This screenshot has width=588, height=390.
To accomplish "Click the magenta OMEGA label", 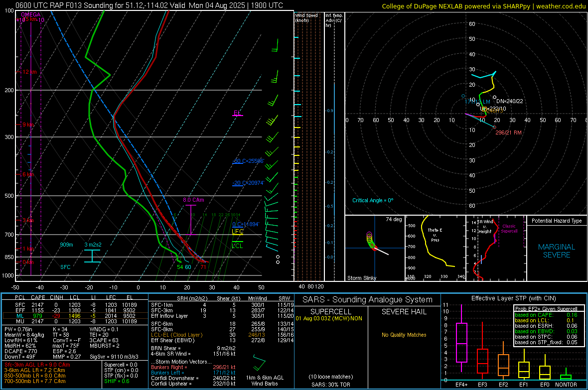I will click(x=31, y=14).
